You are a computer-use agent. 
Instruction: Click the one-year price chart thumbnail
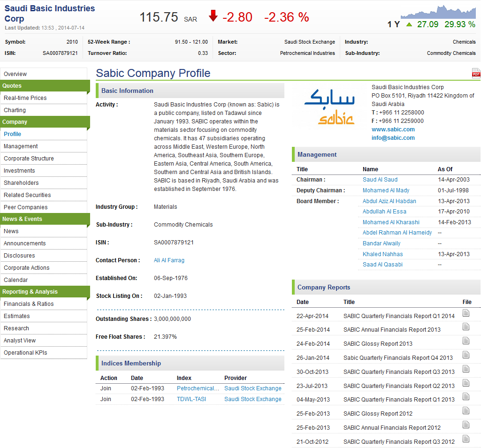coord(438,12)
